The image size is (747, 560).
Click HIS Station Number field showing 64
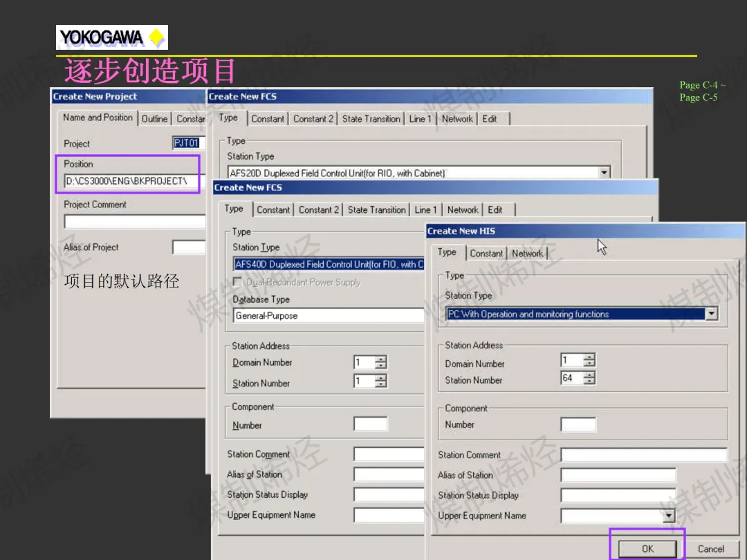[x=572, y=378]
